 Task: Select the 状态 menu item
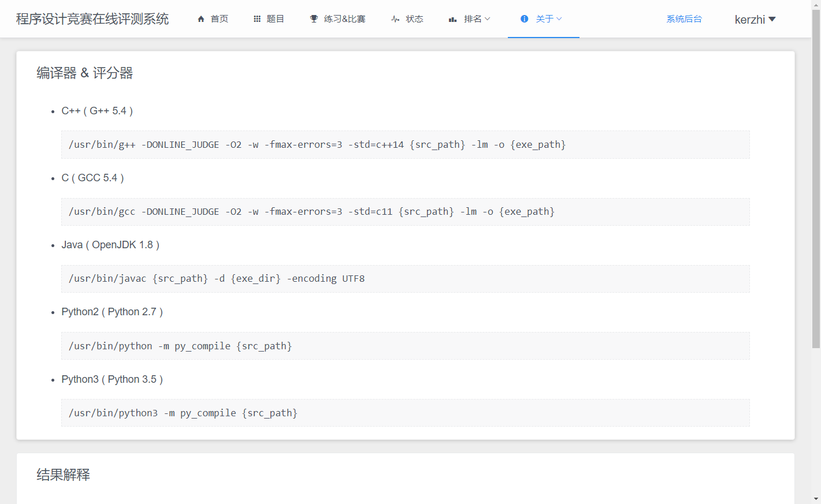tap(414, 19)
